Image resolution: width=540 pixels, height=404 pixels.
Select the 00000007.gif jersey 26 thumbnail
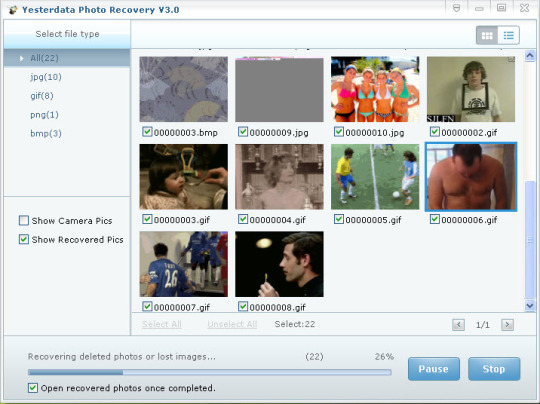(x=184, y=264)
